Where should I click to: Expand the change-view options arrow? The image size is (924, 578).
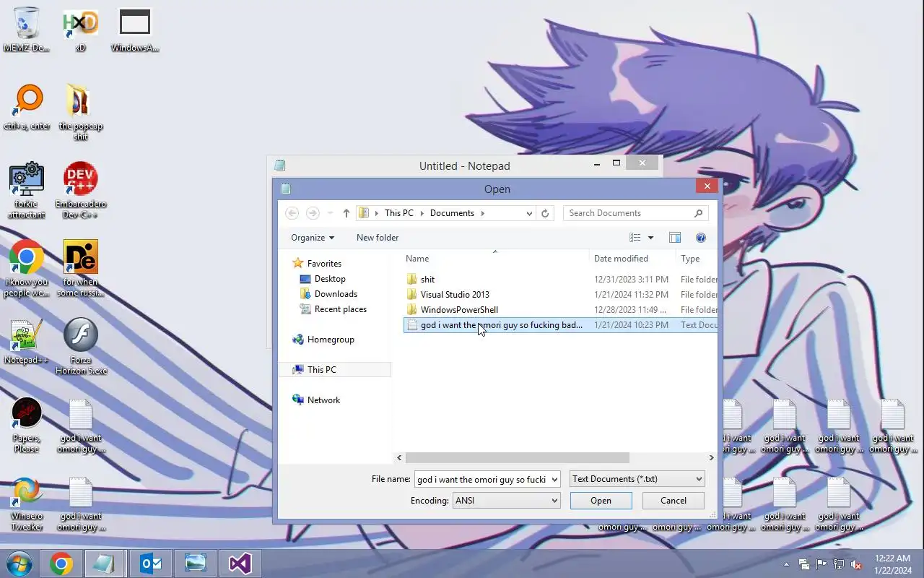[x=650, y=238]
